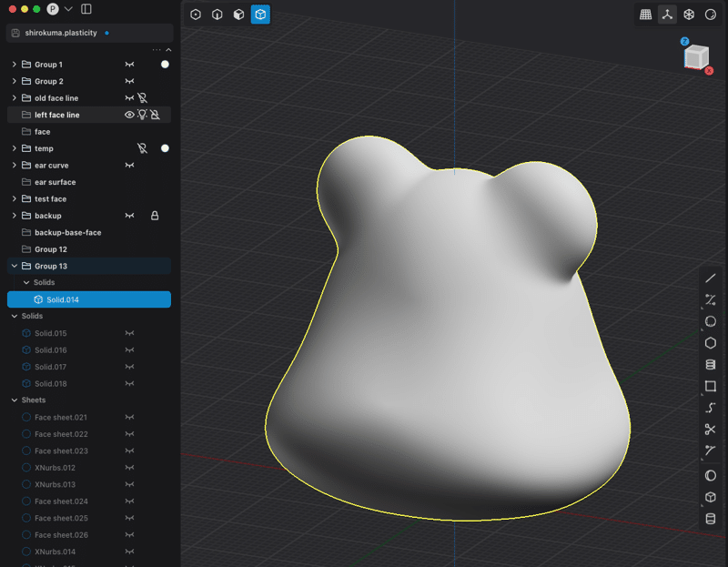Expand the test face group
The image size is (728, 567).
point(14,198)
